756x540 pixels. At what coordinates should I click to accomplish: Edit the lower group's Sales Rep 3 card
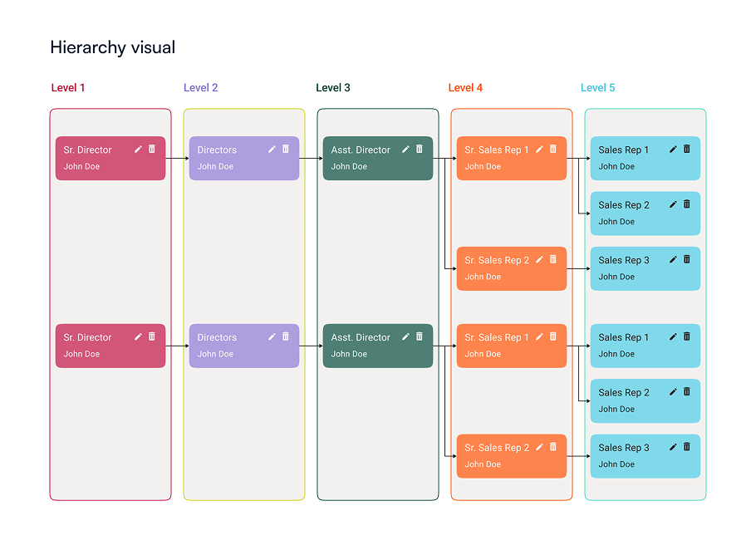[673, 448]
